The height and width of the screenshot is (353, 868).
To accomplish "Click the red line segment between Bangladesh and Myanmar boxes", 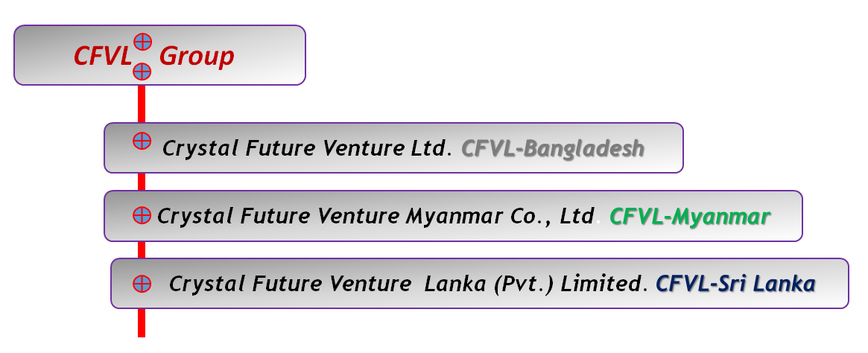I will tap(142, 182).
